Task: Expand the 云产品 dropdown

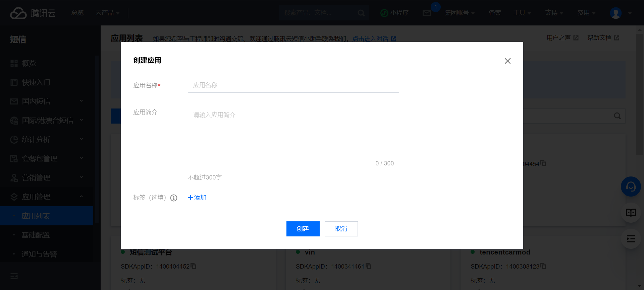Action: (x=108, y=13)
